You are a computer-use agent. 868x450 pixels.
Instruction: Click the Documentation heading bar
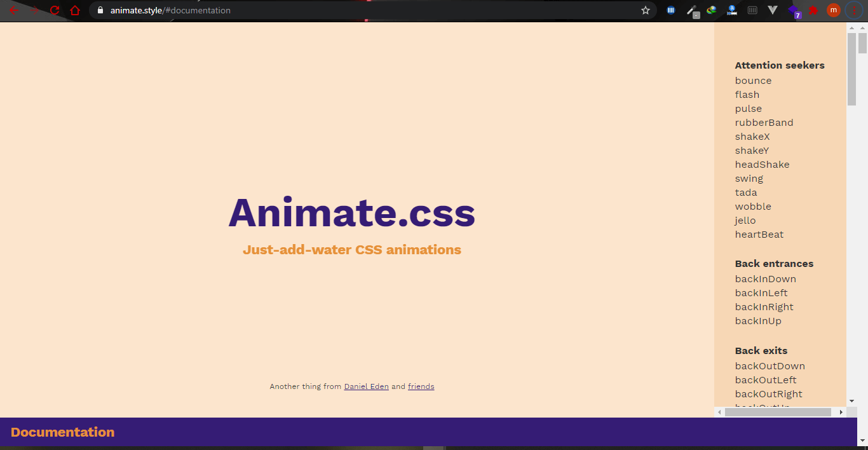[429, 432]
